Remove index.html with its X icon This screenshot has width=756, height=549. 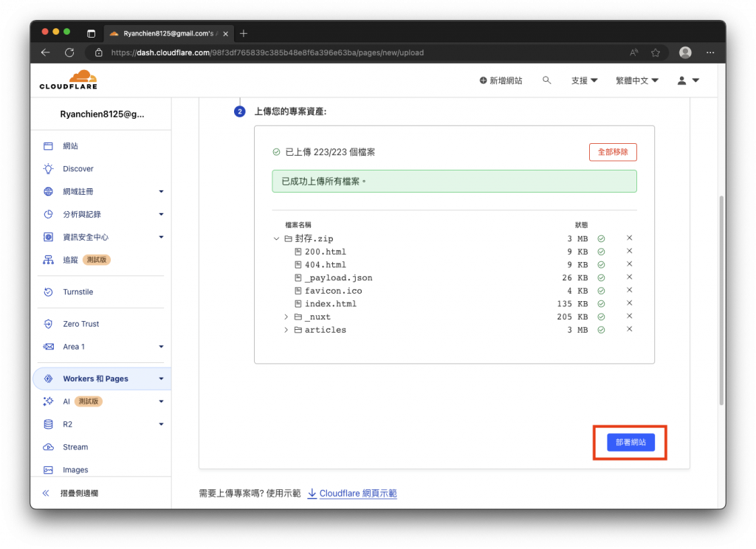tap(629, 303)
